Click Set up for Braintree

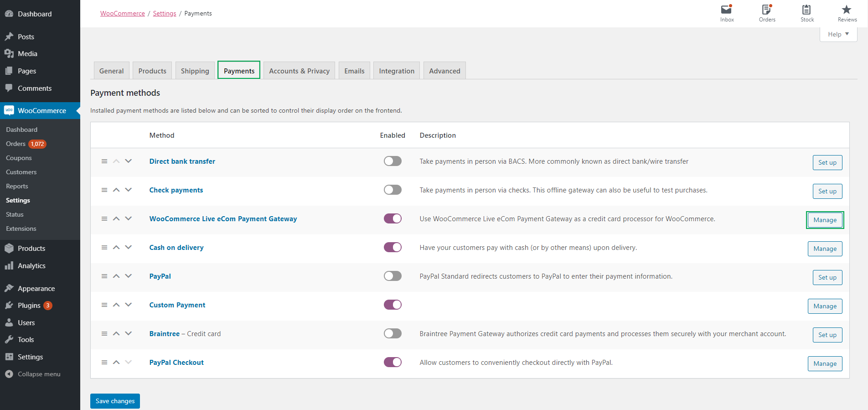[x=827, y=335]
